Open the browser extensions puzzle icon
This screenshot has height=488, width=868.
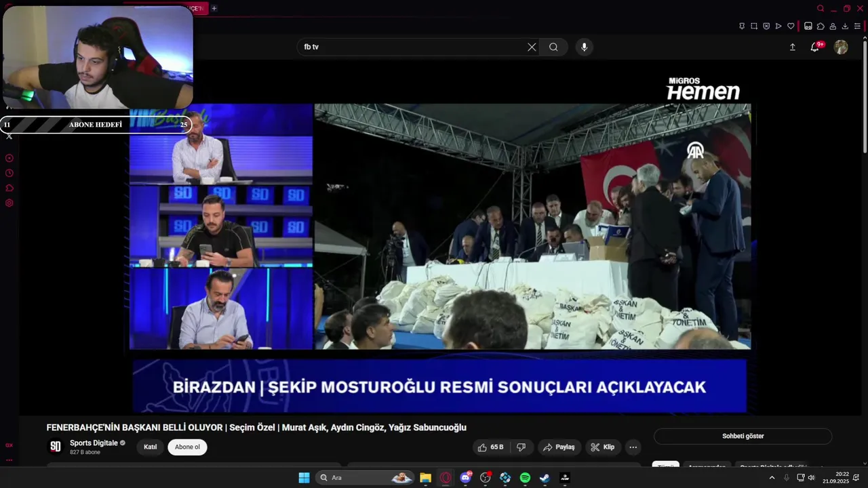[821, 26]
